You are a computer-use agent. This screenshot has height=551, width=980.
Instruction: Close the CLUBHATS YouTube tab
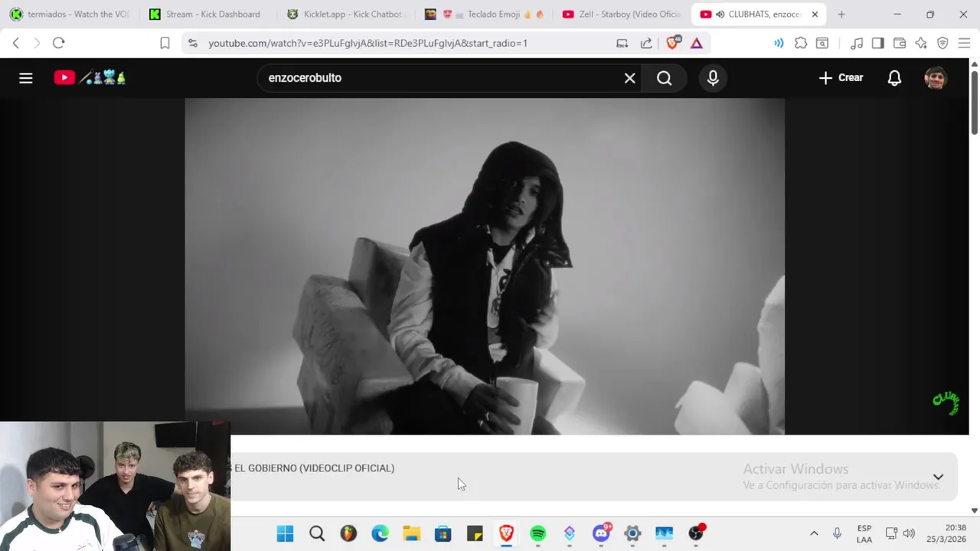point(815,15)
